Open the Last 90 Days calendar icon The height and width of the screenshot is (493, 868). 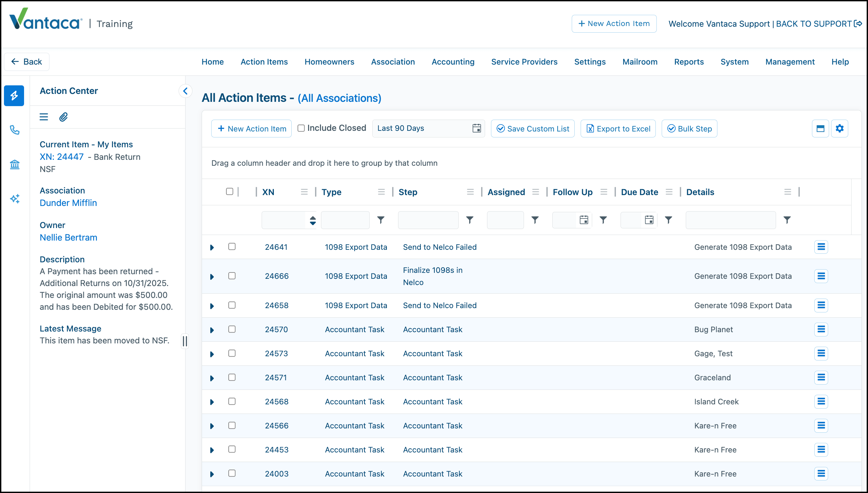click(477, 128)
